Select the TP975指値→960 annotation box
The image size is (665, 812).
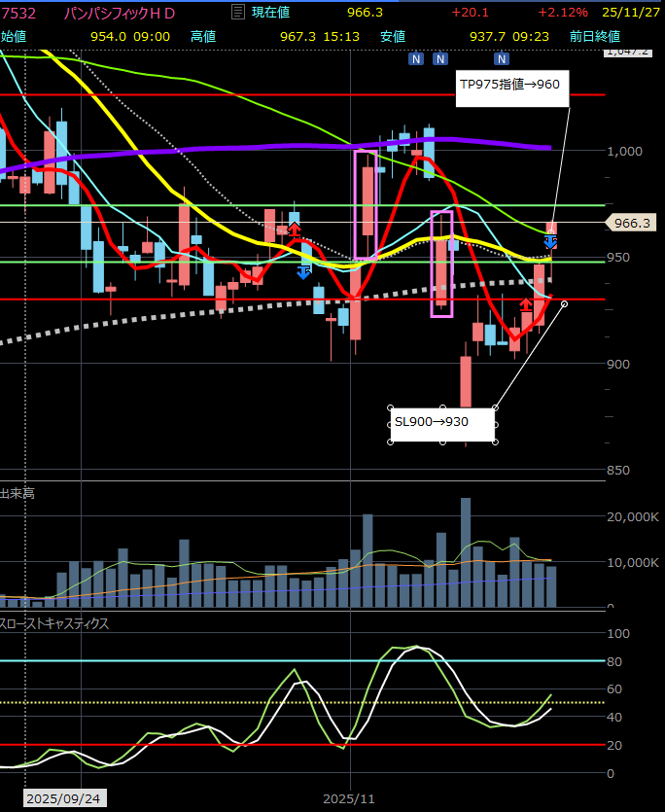tap(508, 85)
